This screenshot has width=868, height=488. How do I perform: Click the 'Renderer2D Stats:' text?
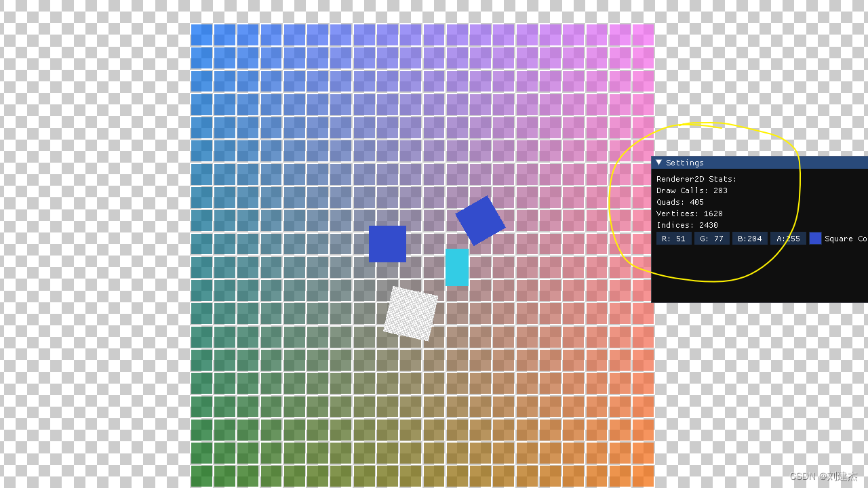[696, 179]
